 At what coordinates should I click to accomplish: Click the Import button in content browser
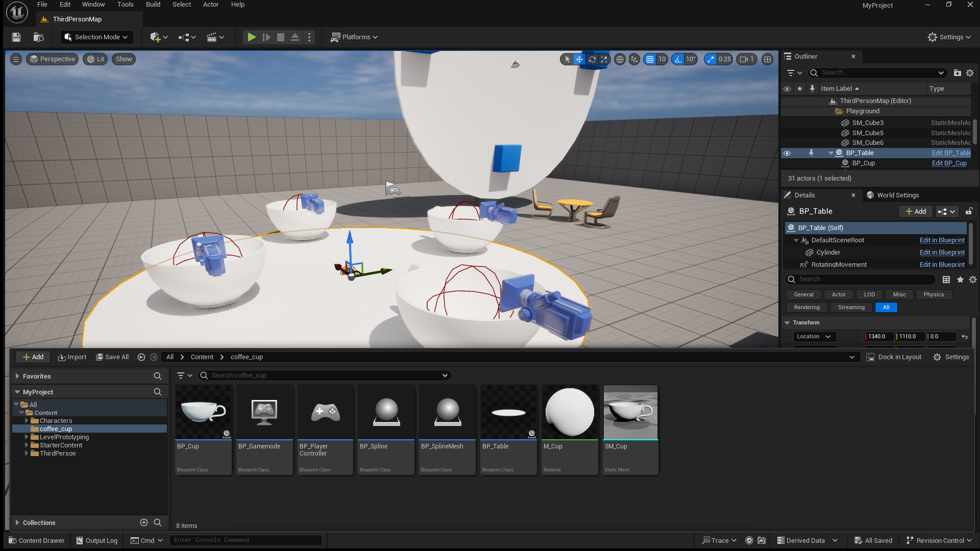click(72, 357)
